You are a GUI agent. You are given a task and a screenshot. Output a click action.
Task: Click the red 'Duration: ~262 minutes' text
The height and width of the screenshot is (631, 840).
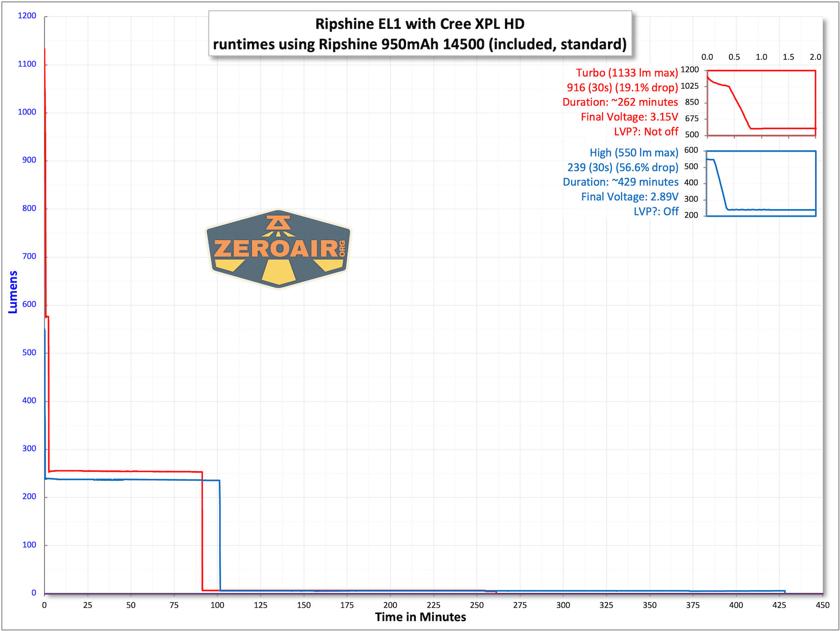tap(620, 102)
